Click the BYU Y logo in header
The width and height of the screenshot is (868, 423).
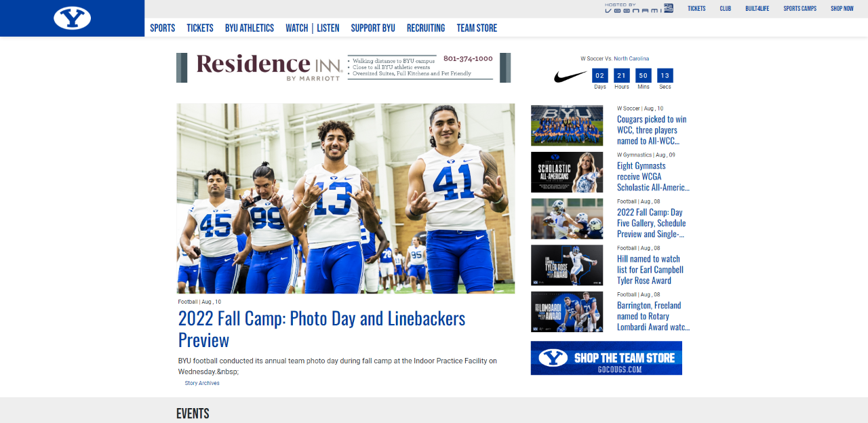click(72, 18)
